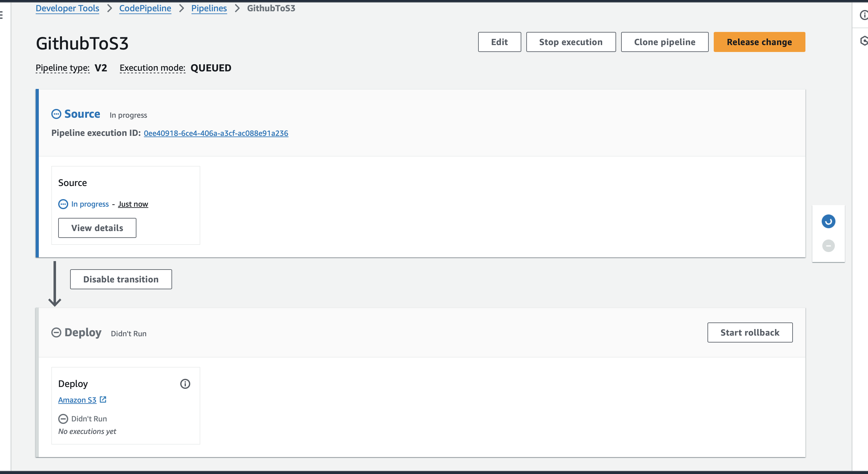Open the Amazon S3 link
868x474 pixels.
77,400
